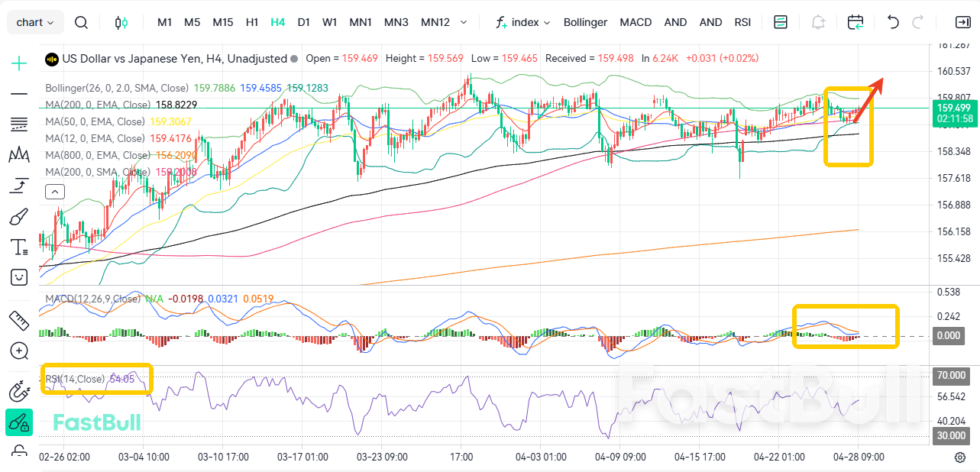The width and height of the screenshot is (980, 472).
Task: Activate the magnet snap tool
Action: [18, 392]
